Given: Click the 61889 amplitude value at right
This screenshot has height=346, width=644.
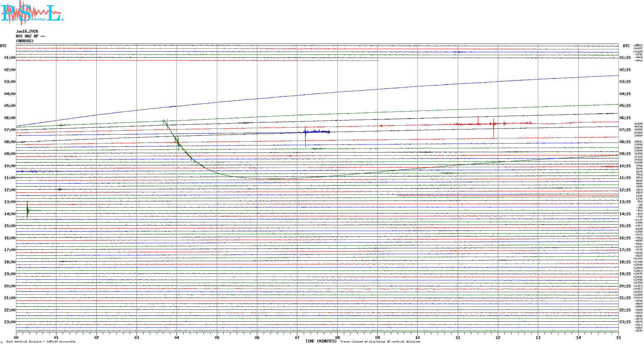Looking at the screenshot, I should pyautogui.click(x=638, y=124).
